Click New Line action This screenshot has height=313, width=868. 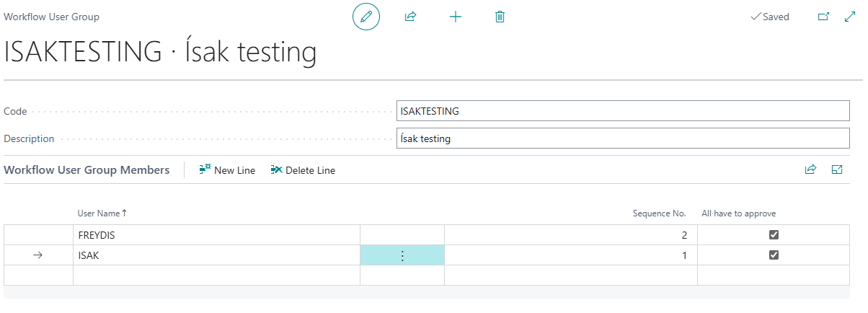[x=227, y=170]
